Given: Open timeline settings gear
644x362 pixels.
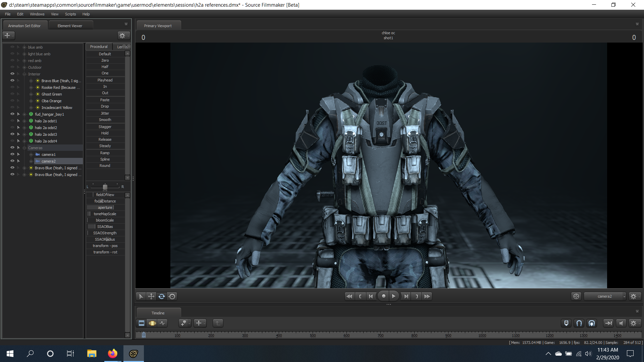Looking at the screenshot, I should 634,323.
